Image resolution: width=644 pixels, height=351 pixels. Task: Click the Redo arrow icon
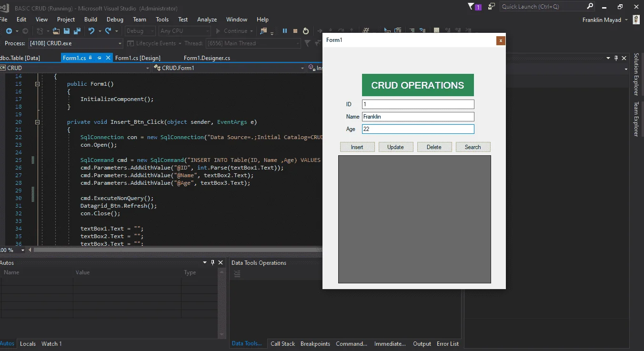108,31
